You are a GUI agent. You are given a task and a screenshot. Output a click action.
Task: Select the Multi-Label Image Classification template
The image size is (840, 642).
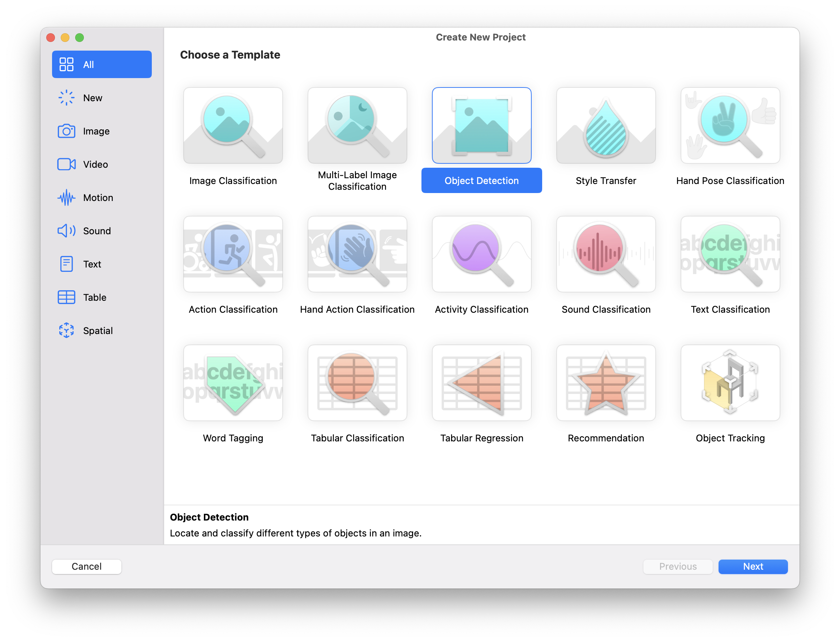tap(357, 125)
